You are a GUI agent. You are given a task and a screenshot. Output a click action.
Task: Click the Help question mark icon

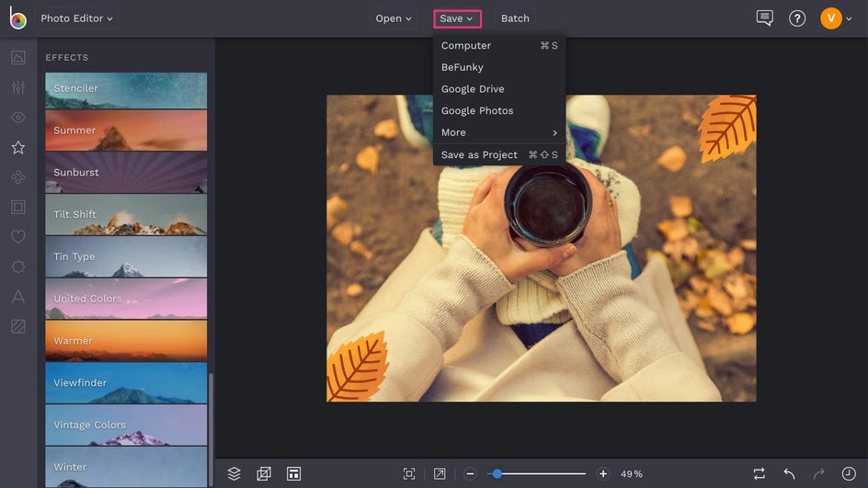tap(797, 18)
